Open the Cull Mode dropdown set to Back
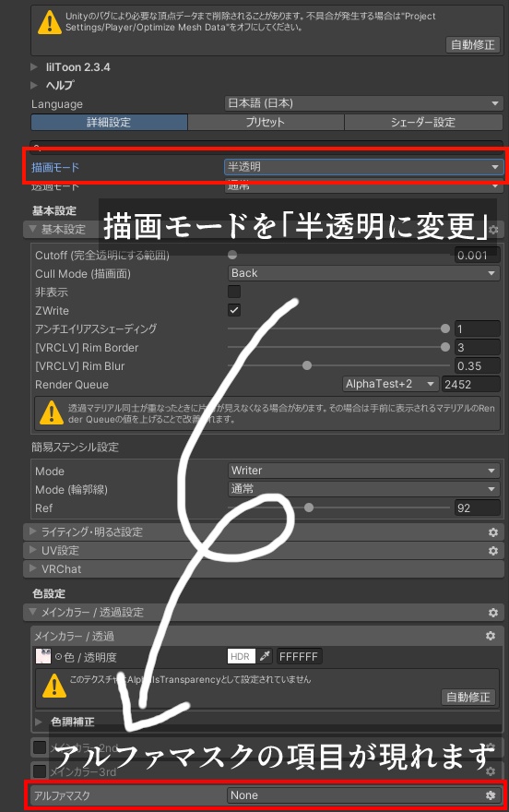 point(363,273)
